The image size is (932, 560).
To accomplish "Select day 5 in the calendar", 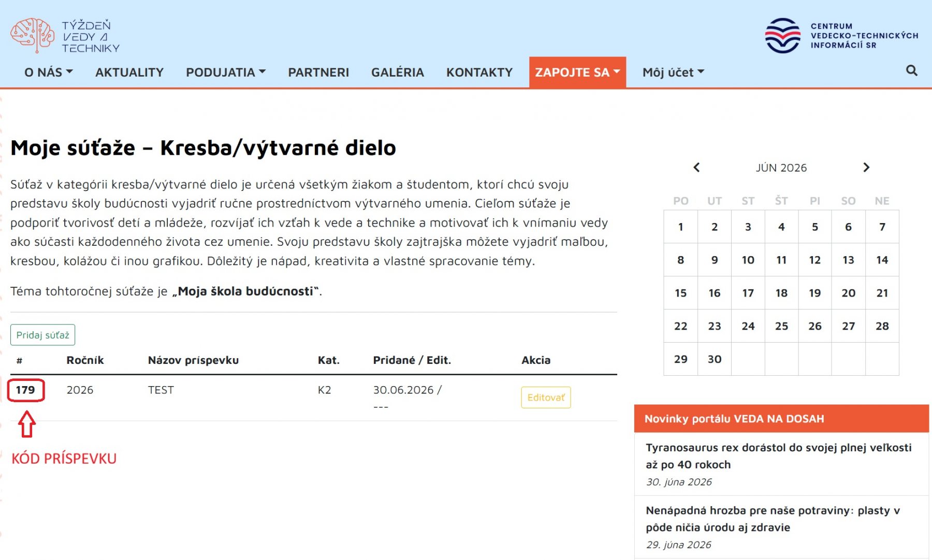I will click(x=815, y=227).
